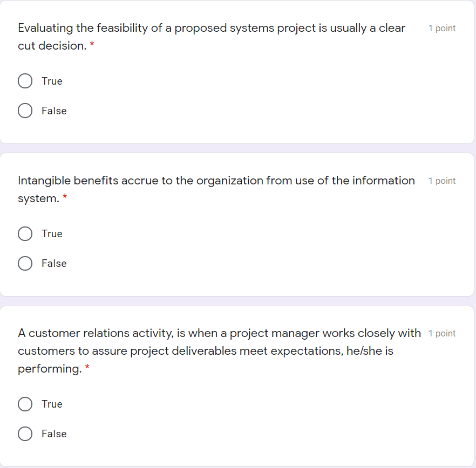Select False for the feasibility question

[25, 111]
